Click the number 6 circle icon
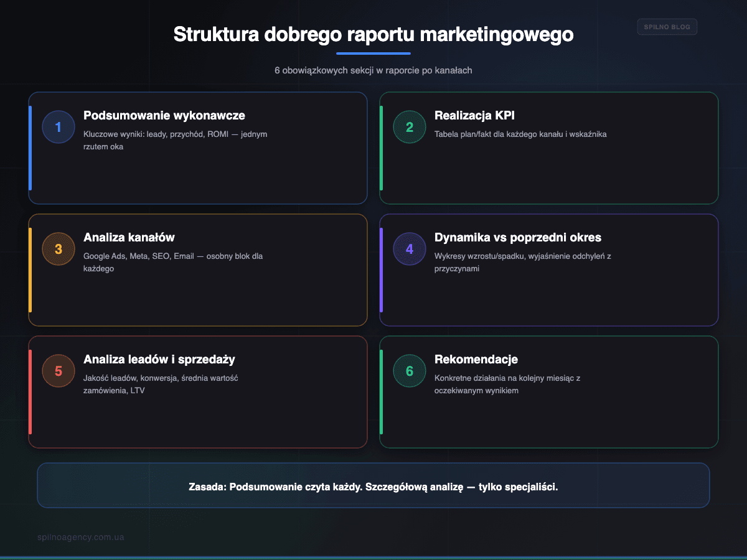The height and width of the screenshot is (560, 747). click(410, 371)
